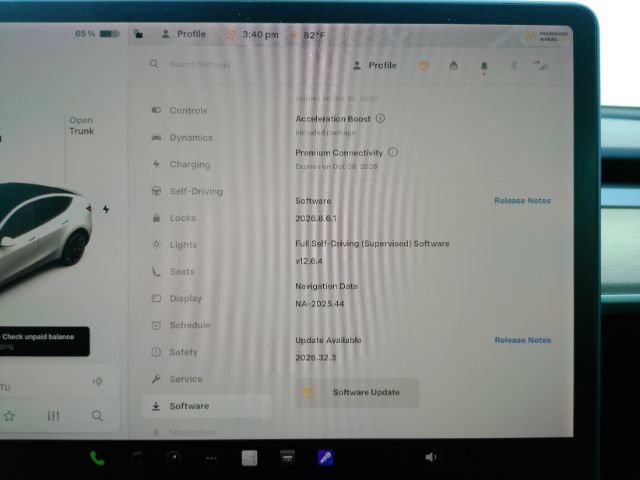View Release Notes for the available update
Screen dimensions: 640x480
click(522, 340)
